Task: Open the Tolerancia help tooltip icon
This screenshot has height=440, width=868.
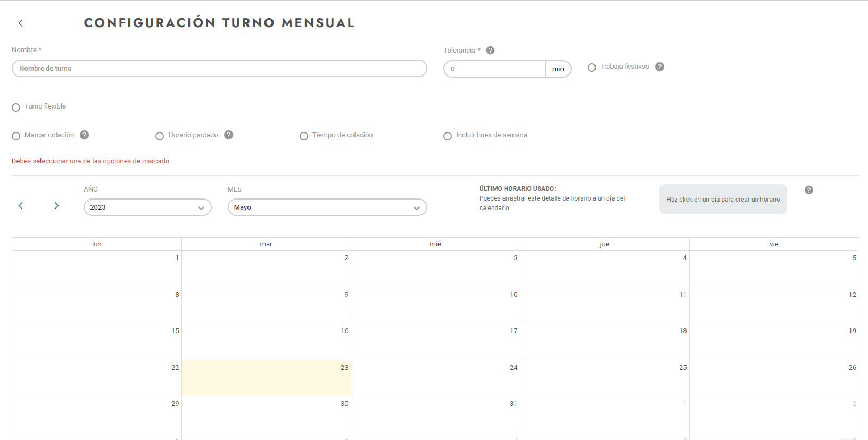Action: 491,51
